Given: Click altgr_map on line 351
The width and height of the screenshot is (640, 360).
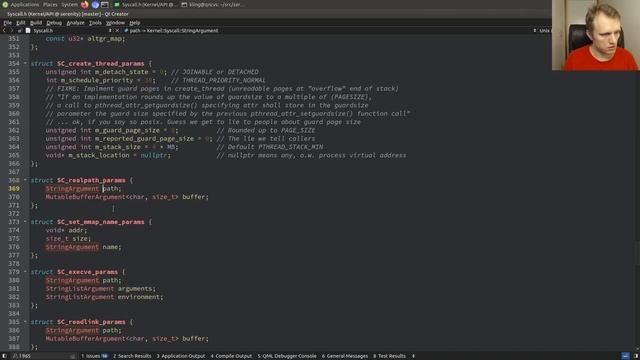Looking at the screenshot, I should click(104, 39).
